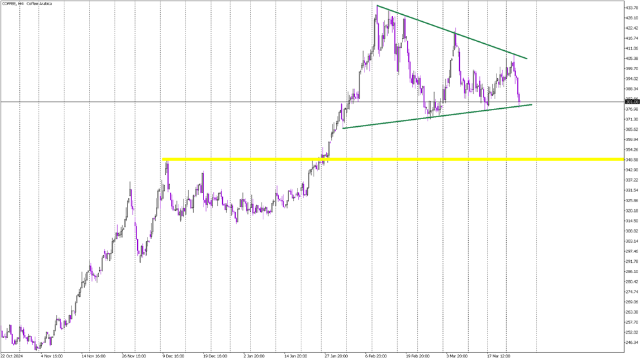Click the 303.14 price axis label
644x360 pixels.
pos(632,241)
